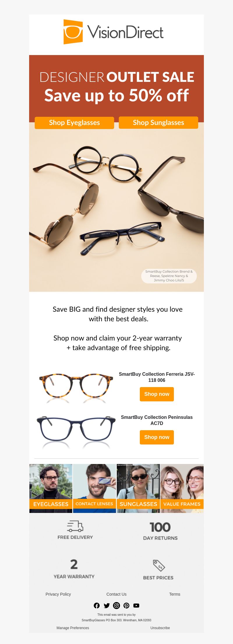
Task: Click the Free Delivery truck icon
Action: (x=75, y=526)
